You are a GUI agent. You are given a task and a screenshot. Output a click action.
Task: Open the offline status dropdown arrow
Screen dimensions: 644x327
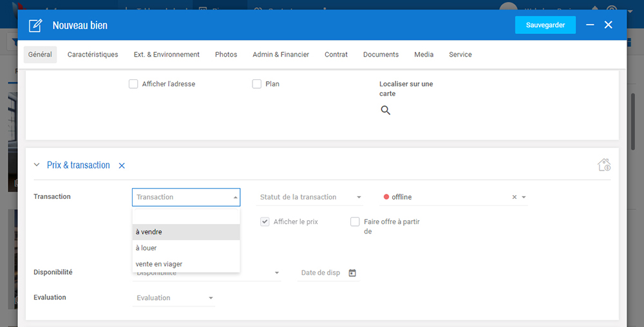(524, 198)
